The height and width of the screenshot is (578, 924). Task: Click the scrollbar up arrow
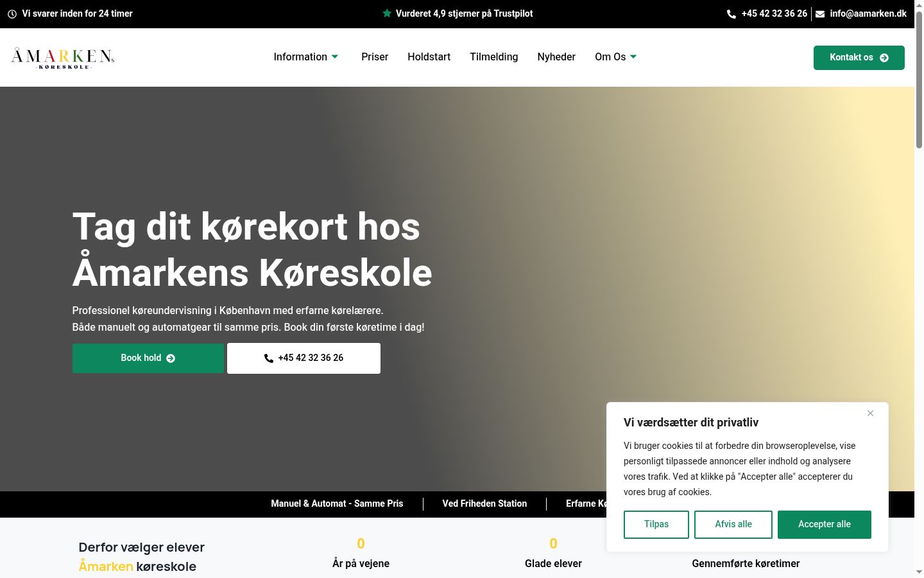point(919,4)
